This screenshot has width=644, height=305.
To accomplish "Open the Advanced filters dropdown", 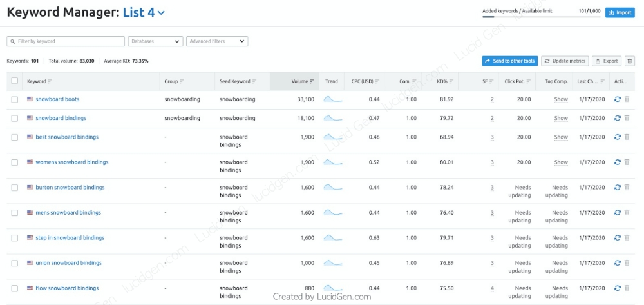I will [217, 41].
